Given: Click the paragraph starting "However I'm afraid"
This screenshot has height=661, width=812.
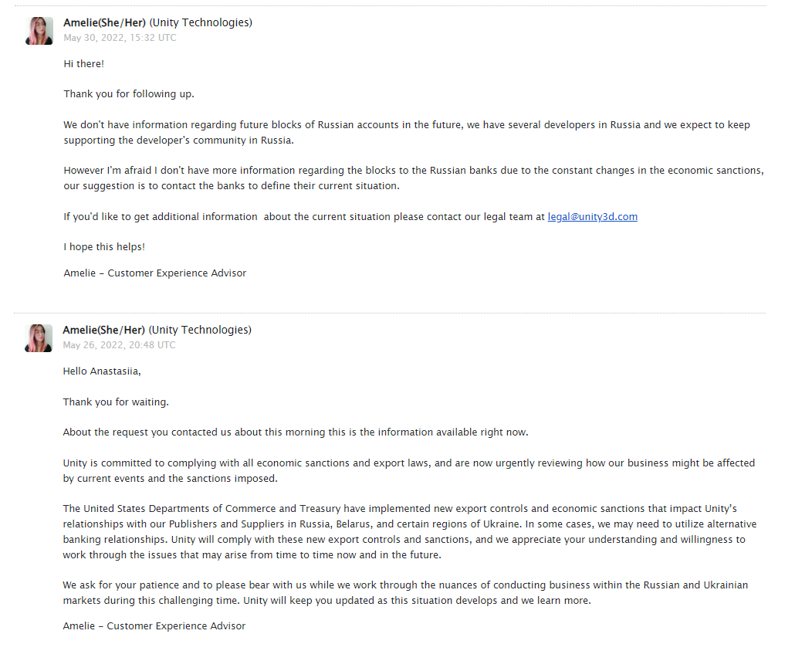Looking at the screenshot, I should [x=414, y=178].
